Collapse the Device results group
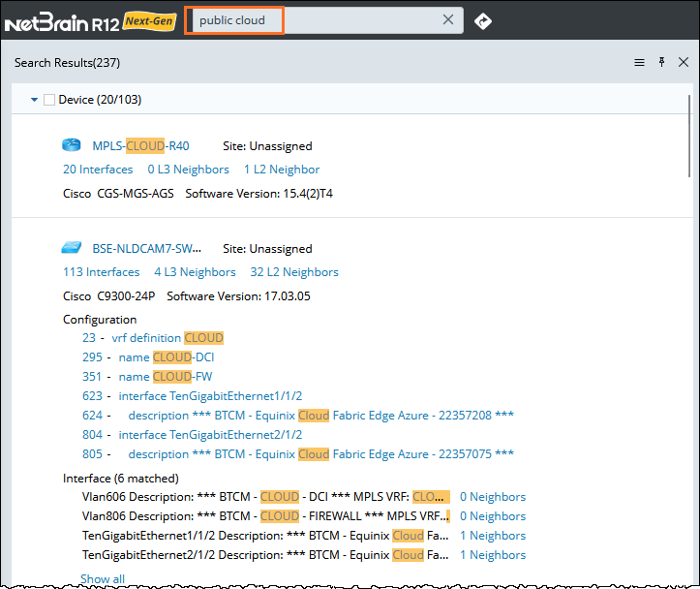 tap(35, 100)
